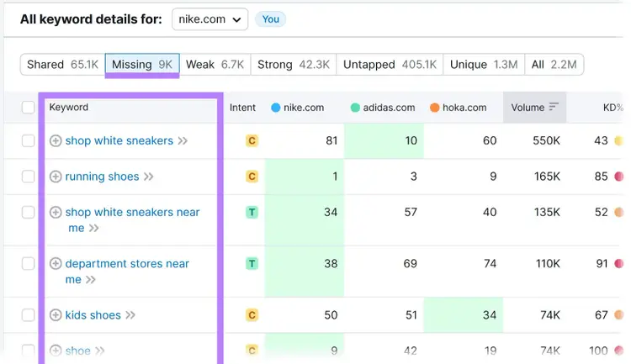
Task: Open the shop white sneakers keyword link
Action: point(119,140)
